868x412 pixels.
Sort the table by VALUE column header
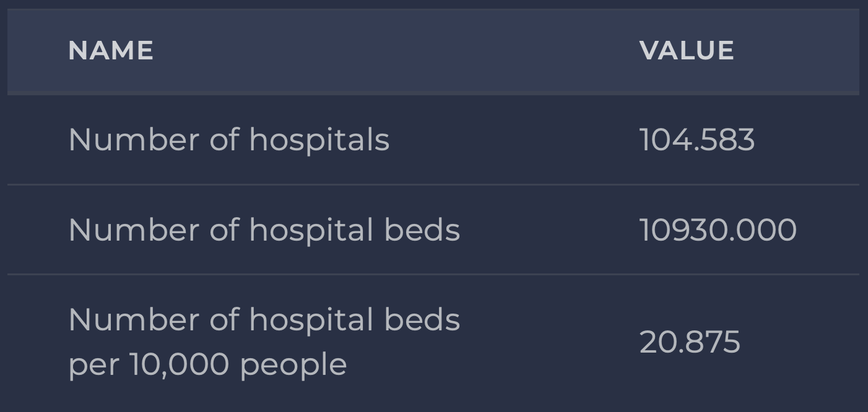[687, 51]
